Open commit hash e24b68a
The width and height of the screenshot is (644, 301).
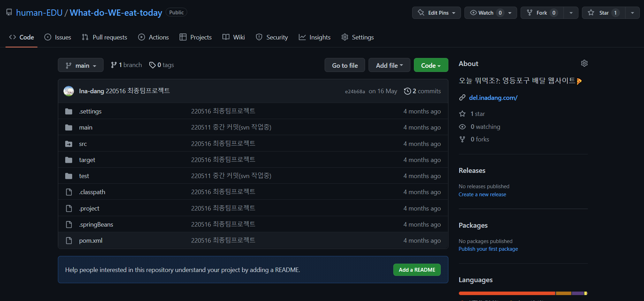355,91
